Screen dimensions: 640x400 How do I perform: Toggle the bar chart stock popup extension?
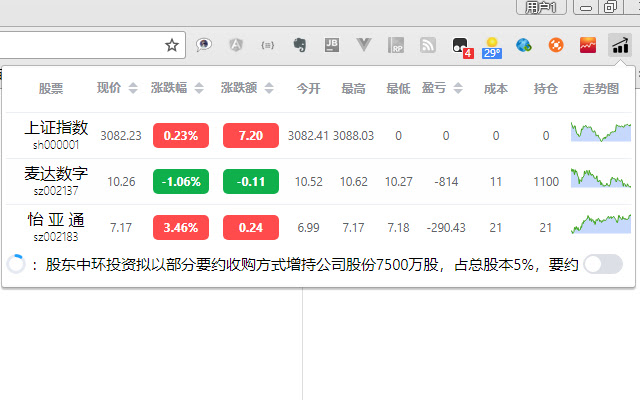point(620,45)
